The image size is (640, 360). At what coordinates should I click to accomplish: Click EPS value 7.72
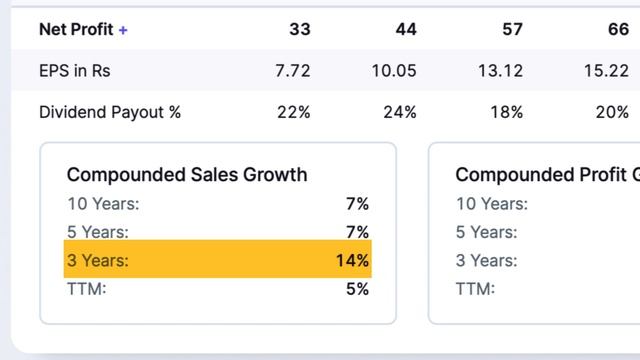293,71
